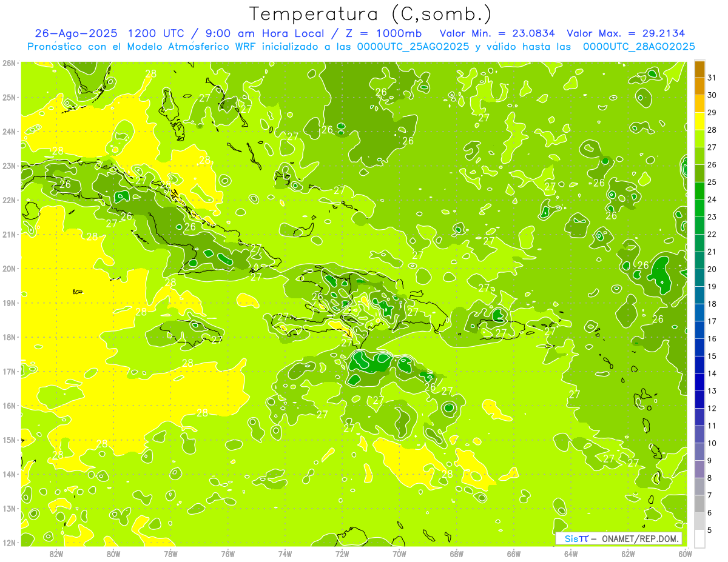Click the "72W" longitude axis label
Screen dimensions: 728x562
(342, 554)
